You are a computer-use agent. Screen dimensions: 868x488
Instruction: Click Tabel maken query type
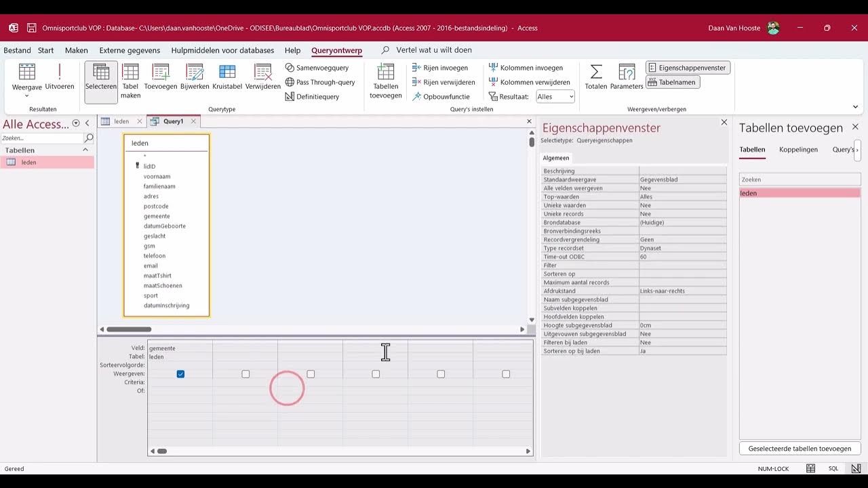(x=131, y=81)
